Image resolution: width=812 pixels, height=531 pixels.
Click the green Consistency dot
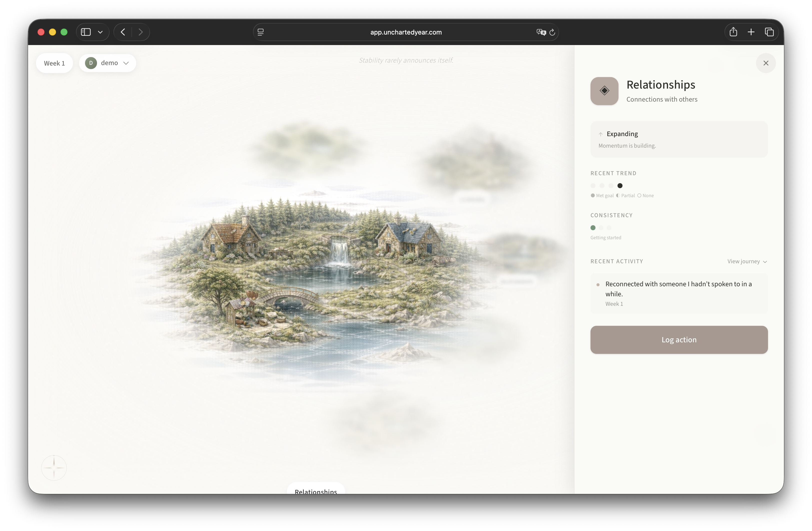pos(592,227)
